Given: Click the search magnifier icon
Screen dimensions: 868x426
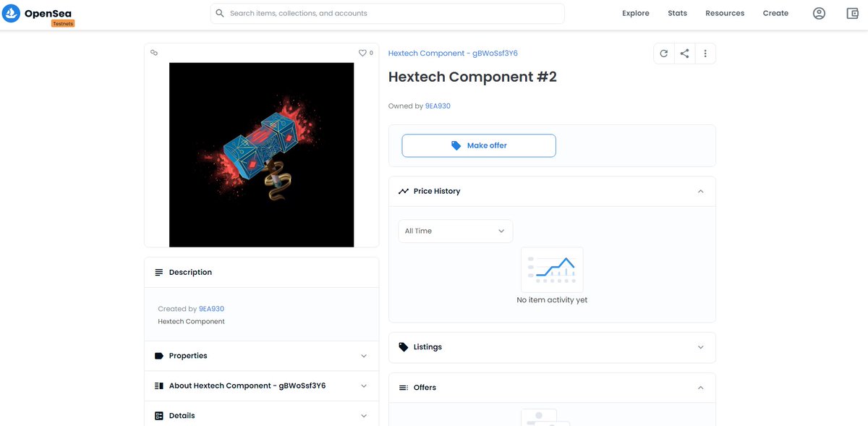Looking at the screenshot, I should pyautogui.click(x=219, y=12).
